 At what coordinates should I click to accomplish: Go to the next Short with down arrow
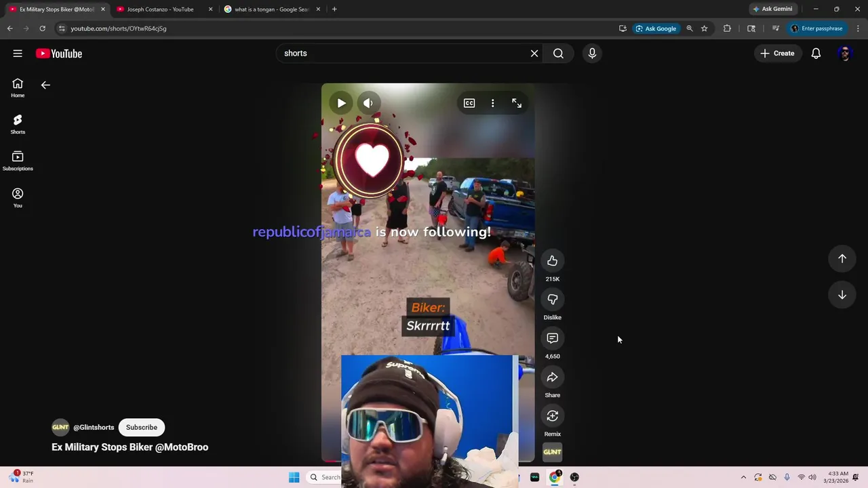pos(842,295)
